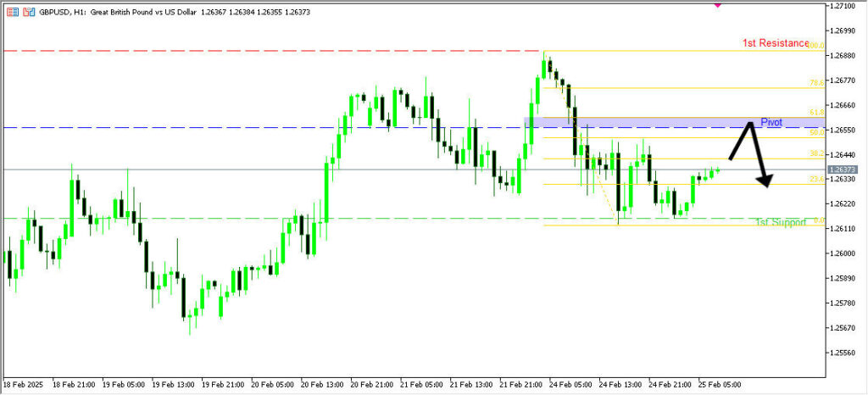This screenshot has height=395, width=868.
Task: Select the 38.2 Fibonacci level label
Action: (x=816, y=153)
